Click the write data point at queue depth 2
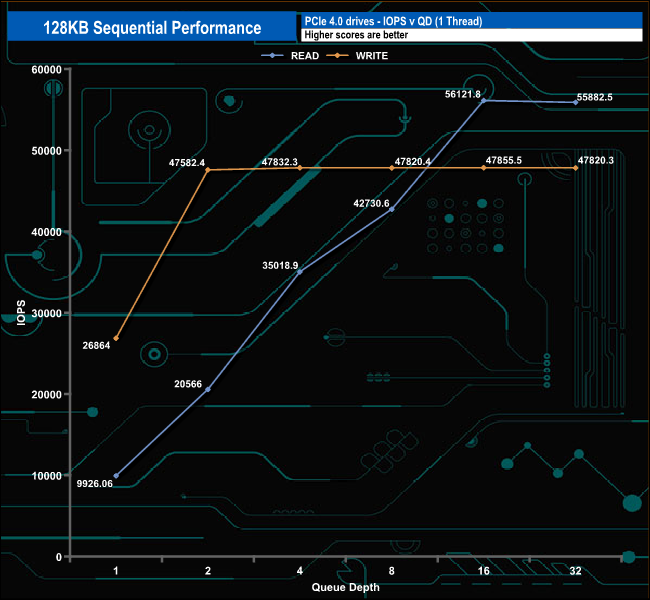The image size is (650, 600). click(208, 170)
